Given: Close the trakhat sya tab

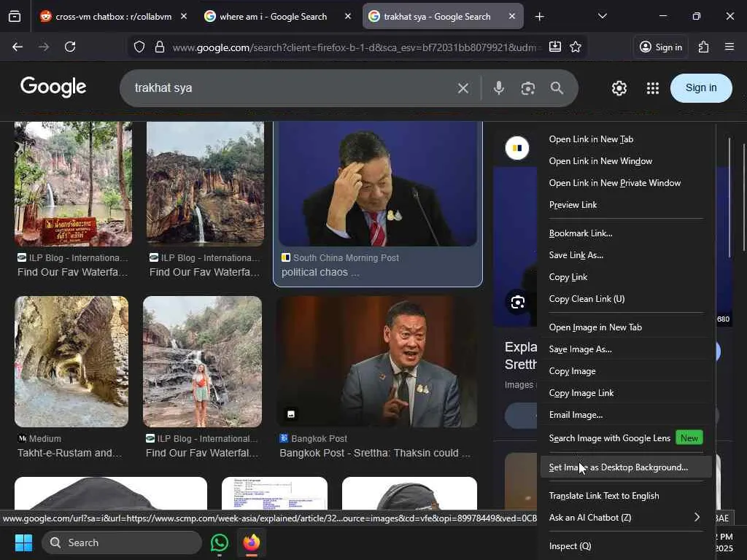Looking at the screenshot, I should [x=511, y=16].
